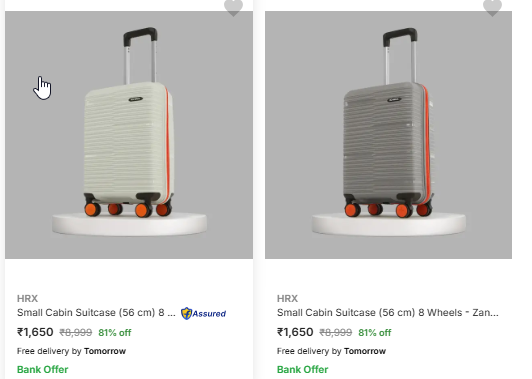Click 'Free delivery by Tomorrow' on the white suitcase
The height and width of the screenshot is (379, 532).
pos(71,351)
